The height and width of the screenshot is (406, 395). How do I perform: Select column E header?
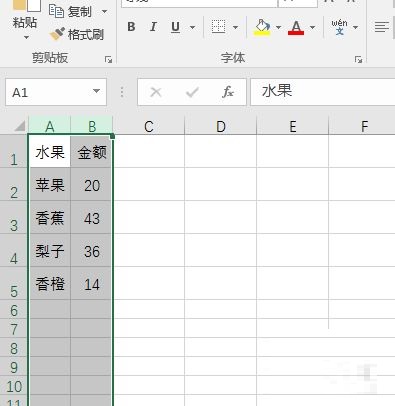point(293,126)
